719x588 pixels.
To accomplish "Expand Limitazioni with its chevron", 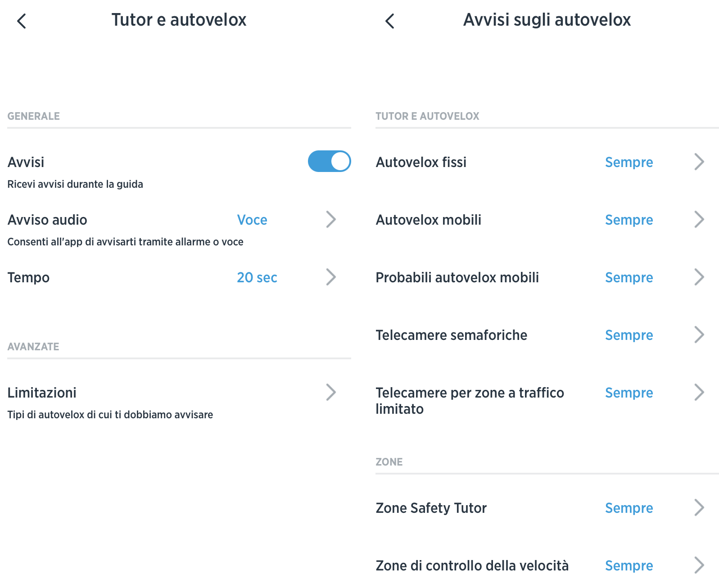I will point(331,392).
